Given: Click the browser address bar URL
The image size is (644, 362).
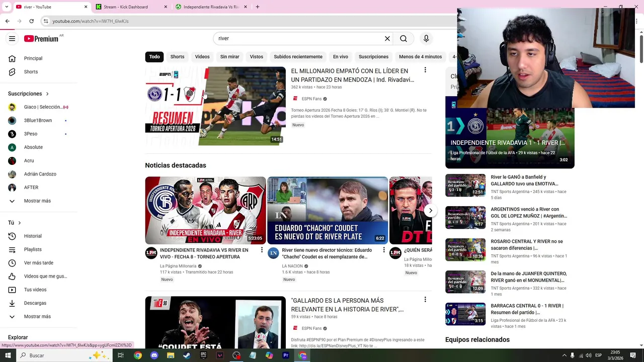Looking at the screenshot, I should (91, 21).
